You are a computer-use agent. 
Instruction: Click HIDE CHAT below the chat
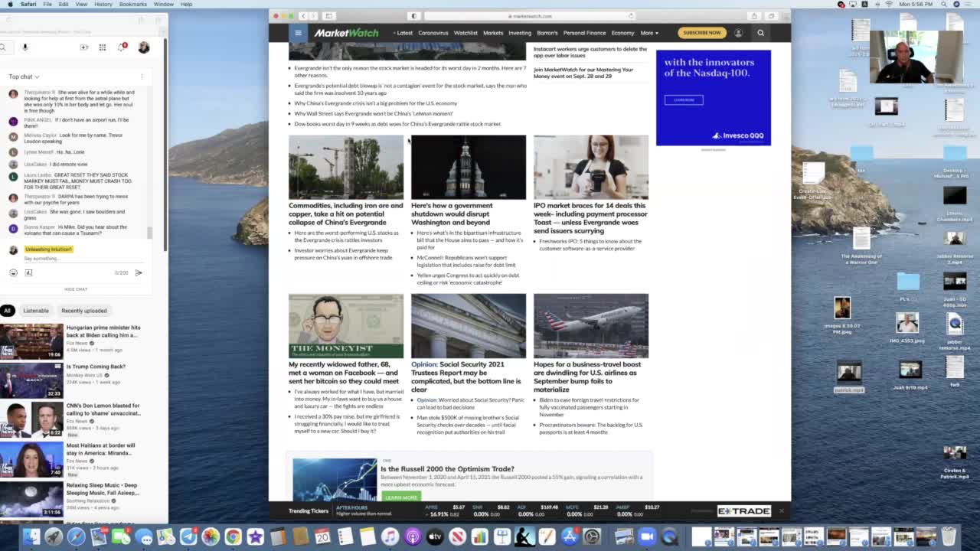pos(76,289)
